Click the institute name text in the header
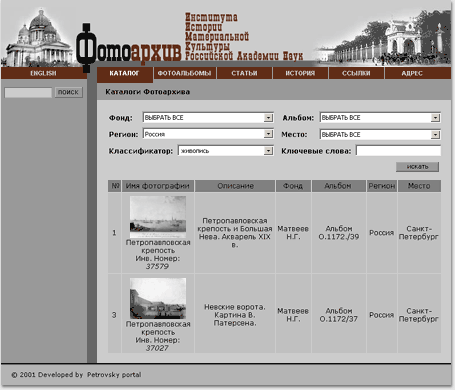The width and height of the screenshot is (455, 390). 244,37
